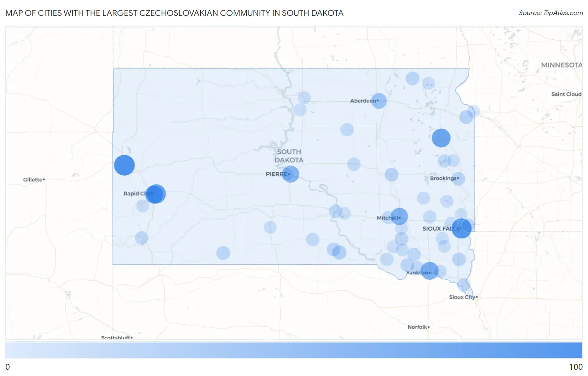Click the Sioux City label

click(x=463, y=297)
